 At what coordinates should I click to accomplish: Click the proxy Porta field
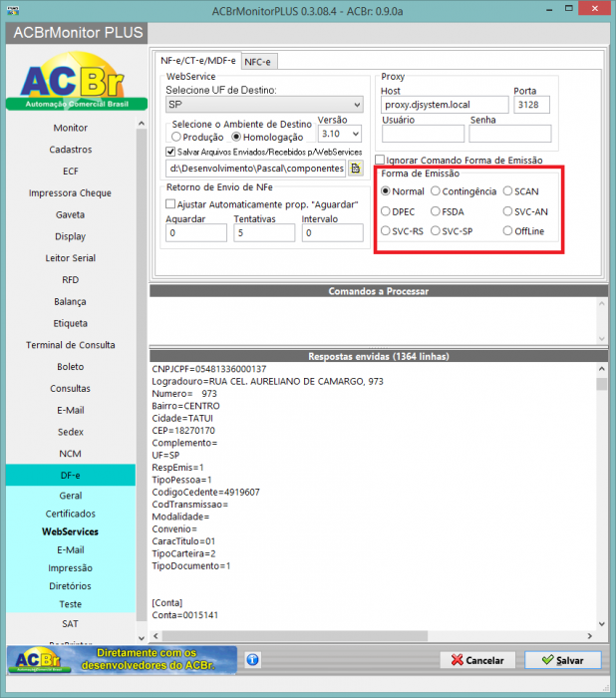[531, 105]
